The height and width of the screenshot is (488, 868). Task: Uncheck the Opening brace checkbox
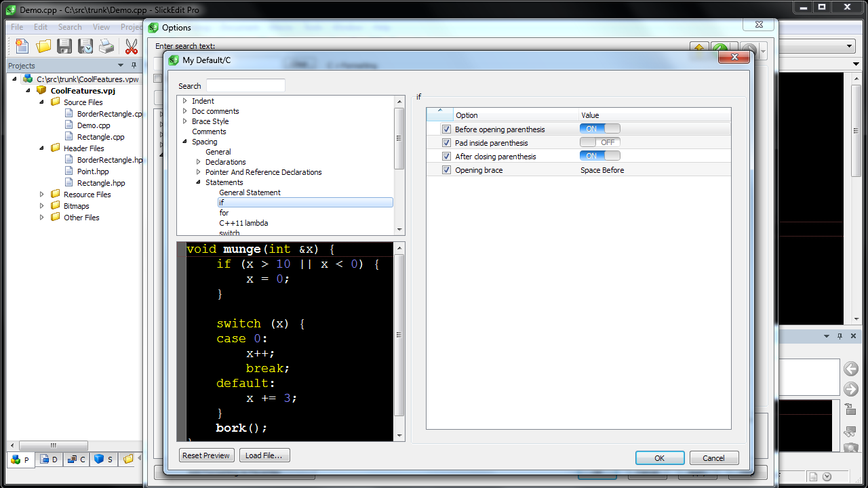(446, 170)
